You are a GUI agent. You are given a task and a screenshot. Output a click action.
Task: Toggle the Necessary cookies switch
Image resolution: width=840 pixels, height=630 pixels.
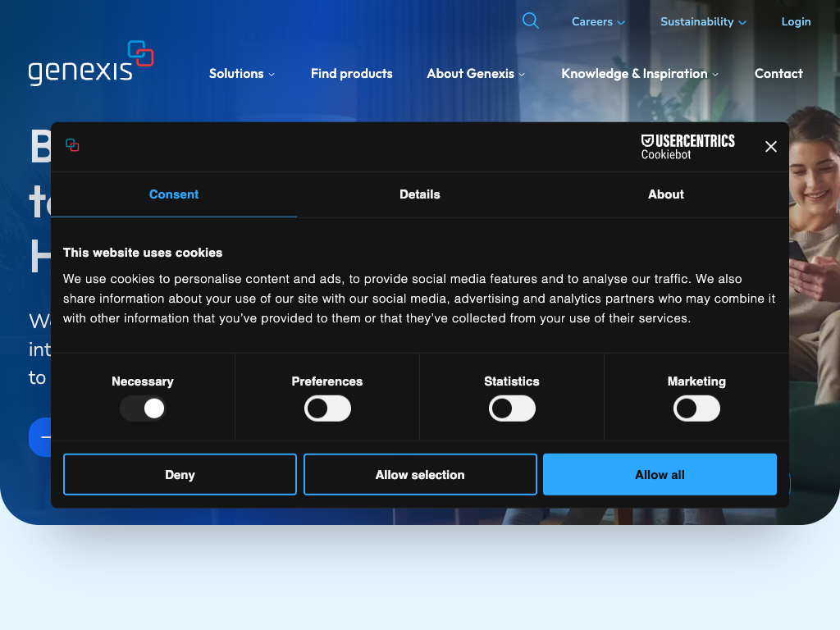(x=143, y=409)
